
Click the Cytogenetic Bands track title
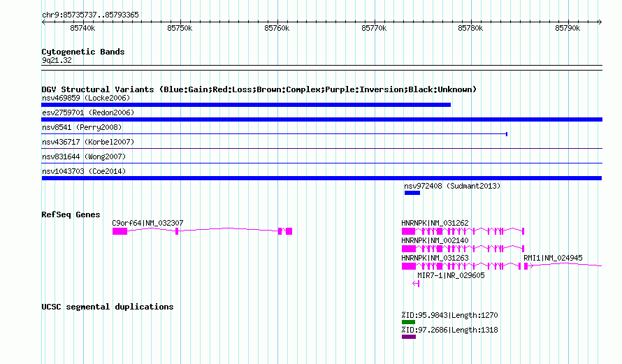tap(83, 52)
